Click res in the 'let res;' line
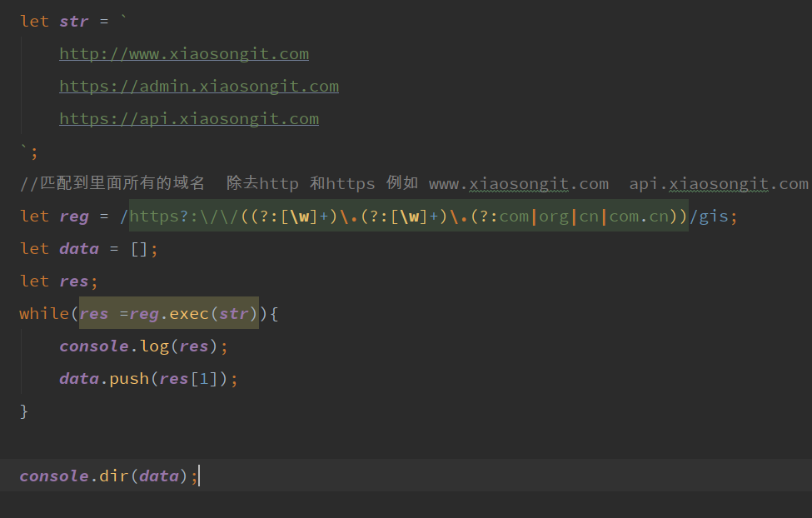Viewport: 812px width, 518px height. click(x=74, y=281)
